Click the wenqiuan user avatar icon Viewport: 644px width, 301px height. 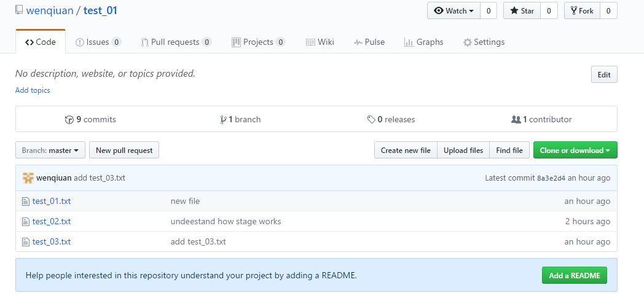click(x=28, y=178)
